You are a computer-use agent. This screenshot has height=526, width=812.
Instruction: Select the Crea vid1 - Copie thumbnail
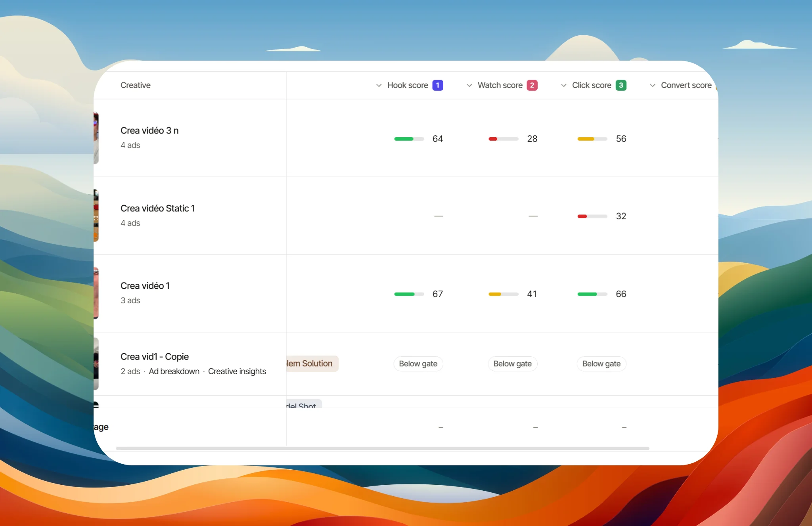pyautogui.click(x=96, y=364)
